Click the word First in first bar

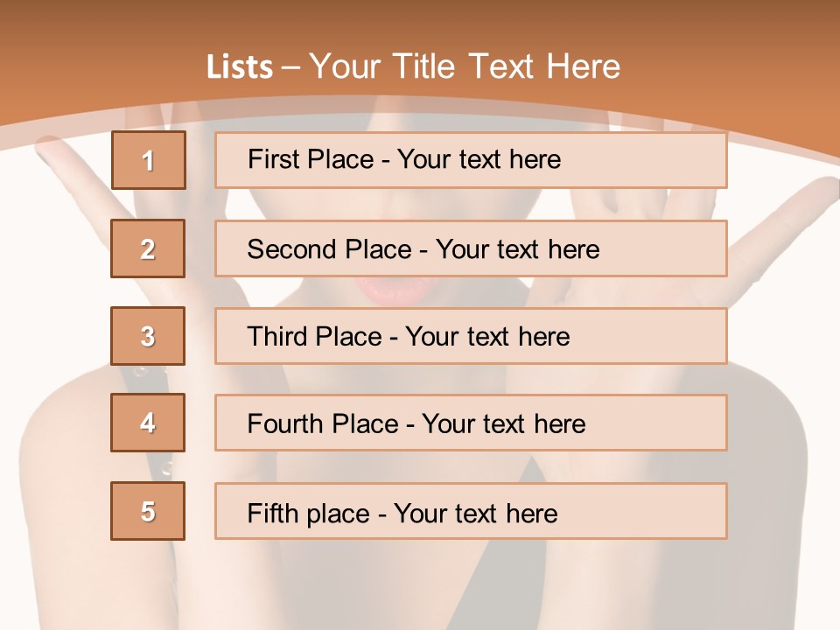pos(273,159)
